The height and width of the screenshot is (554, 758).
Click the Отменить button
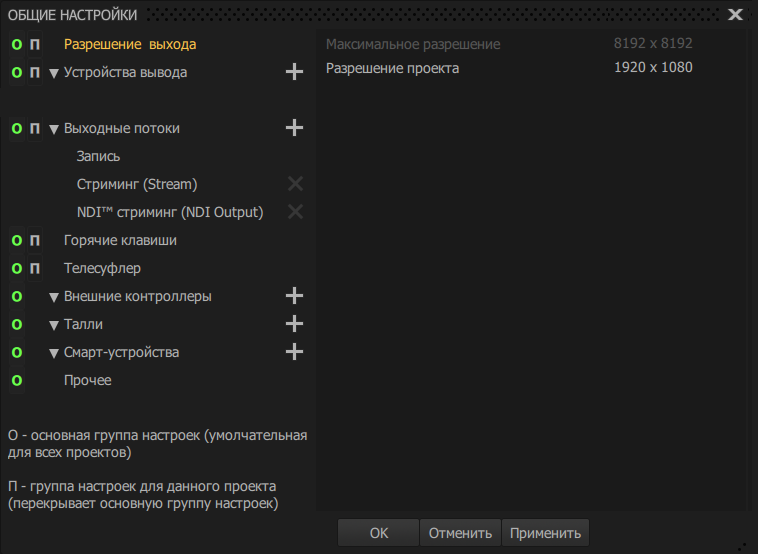460,533
